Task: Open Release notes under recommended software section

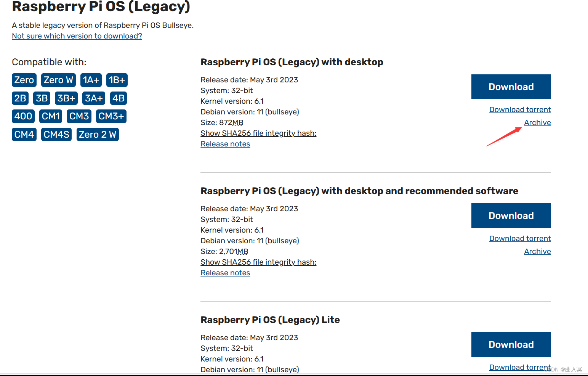Action: click(x=225, y=273)
